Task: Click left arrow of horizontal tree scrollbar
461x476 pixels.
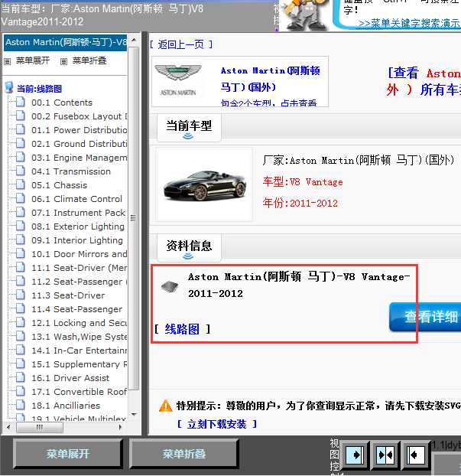Action: click(x=8, y=428)
